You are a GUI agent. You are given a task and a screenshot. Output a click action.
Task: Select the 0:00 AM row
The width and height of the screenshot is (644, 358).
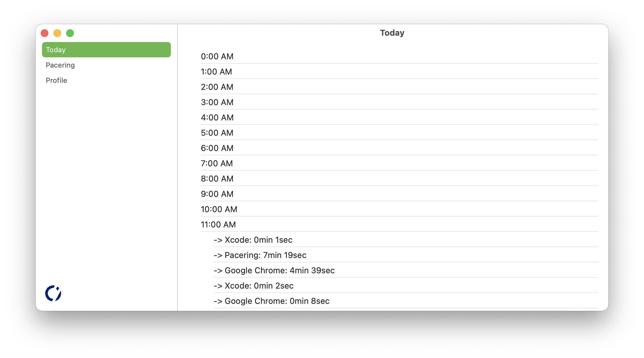pos(399,56)
